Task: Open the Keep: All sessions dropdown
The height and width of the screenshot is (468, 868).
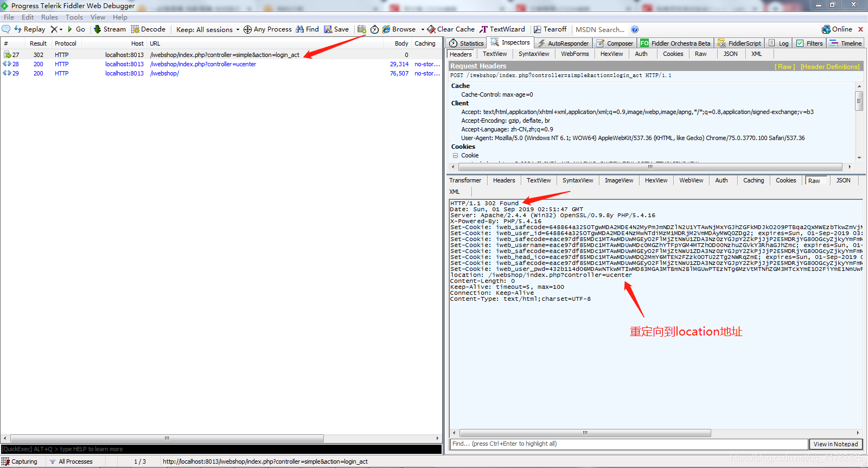Action: click(x=208, y=29)
